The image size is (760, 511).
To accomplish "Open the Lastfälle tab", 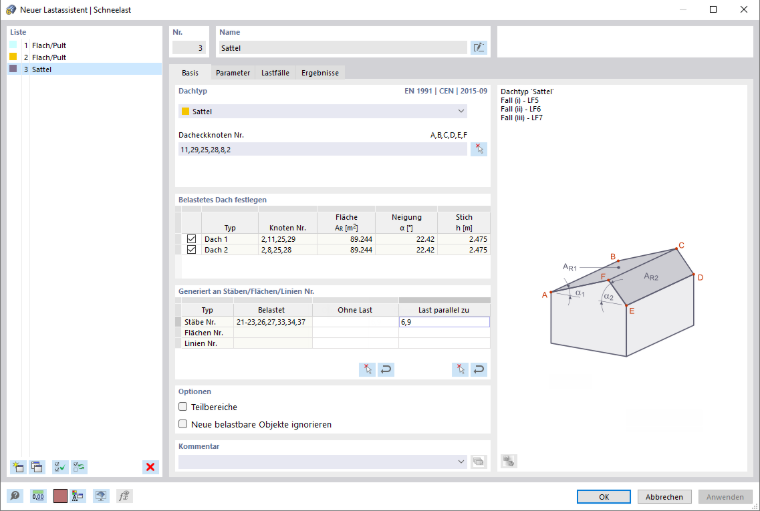I will (x=275, y=73).
